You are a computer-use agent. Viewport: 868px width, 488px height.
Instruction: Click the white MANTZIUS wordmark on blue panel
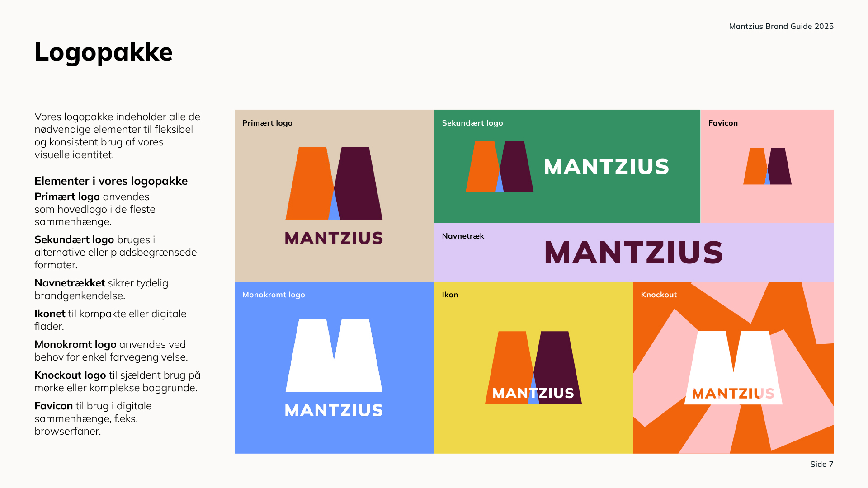click(x=334, y=410)
